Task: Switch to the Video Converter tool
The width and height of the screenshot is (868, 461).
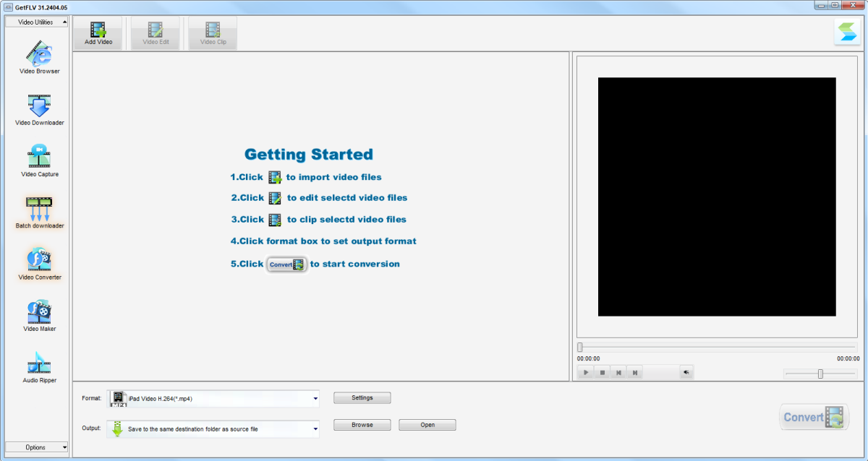Action: coord(39,263)
